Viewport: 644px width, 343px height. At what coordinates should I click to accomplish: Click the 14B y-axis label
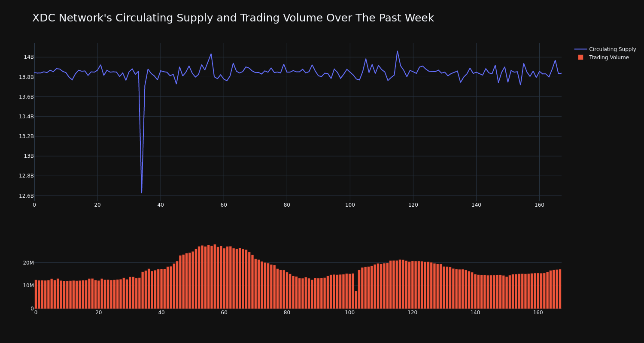click(x=29, y=57)
